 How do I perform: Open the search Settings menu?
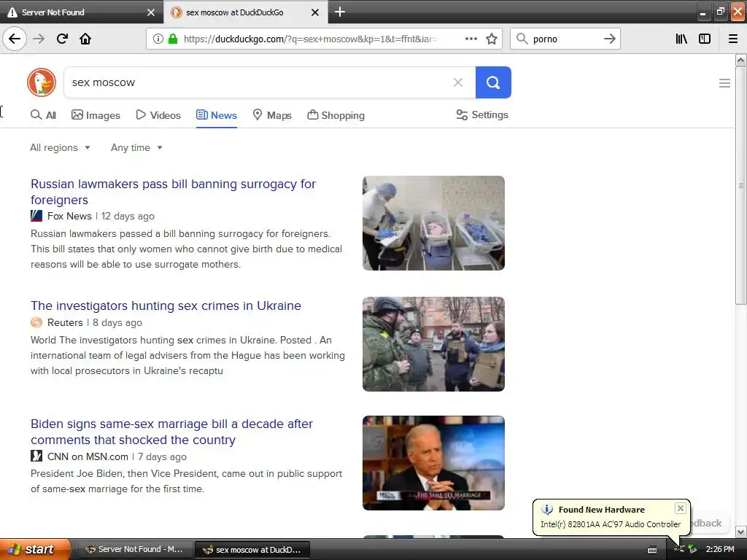pos(482,114)
